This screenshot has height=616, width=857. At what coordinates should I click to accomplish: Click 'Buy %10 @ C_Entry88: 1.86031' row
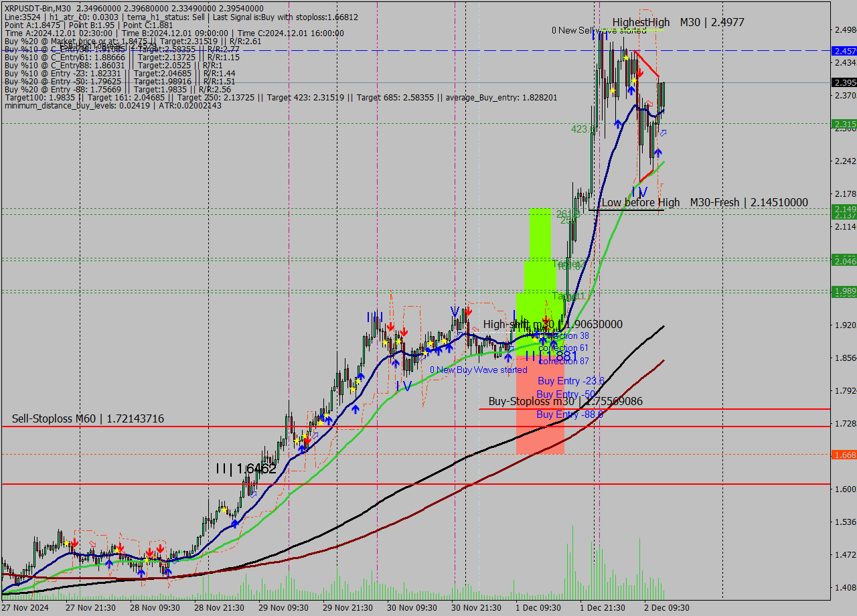point(113,66)
